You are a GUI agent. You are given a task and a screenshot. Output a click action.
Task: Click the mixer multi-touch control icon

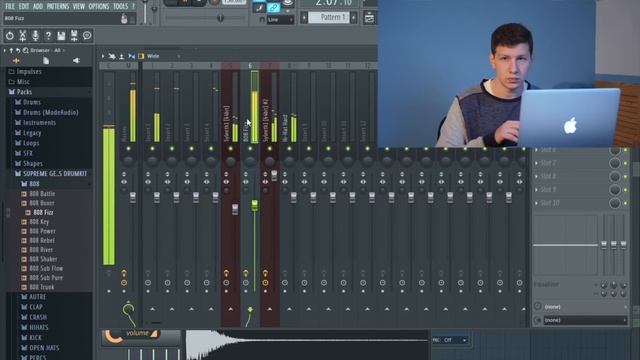pos(112,56)
